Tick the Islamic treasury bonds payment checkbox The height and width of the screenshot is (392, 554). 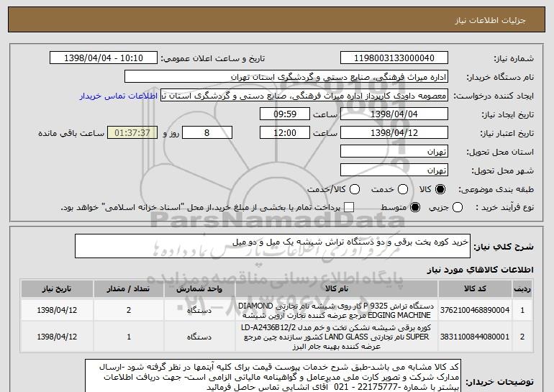point(349,207)
